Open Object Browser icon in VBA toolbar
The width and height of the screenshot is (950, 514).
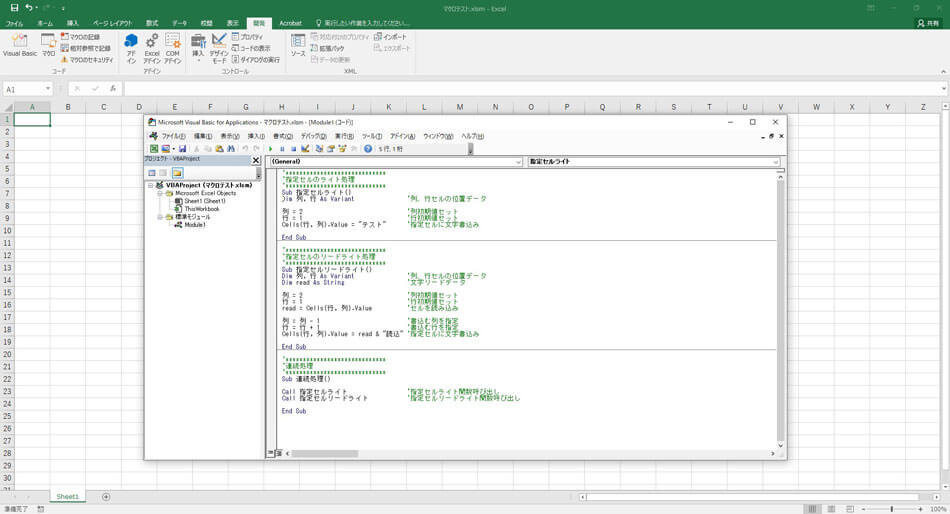point(342,149)
